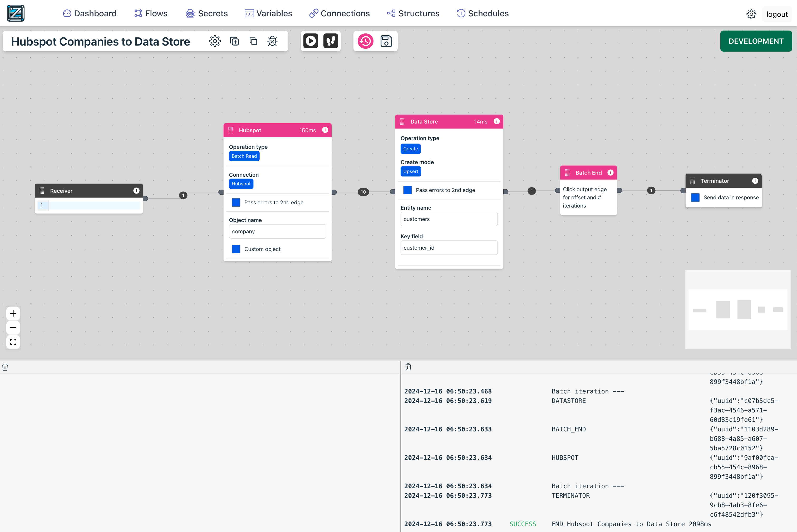Open Batch End node info icon
Viewport: 797px width, 532px height.
coord(610,172)
